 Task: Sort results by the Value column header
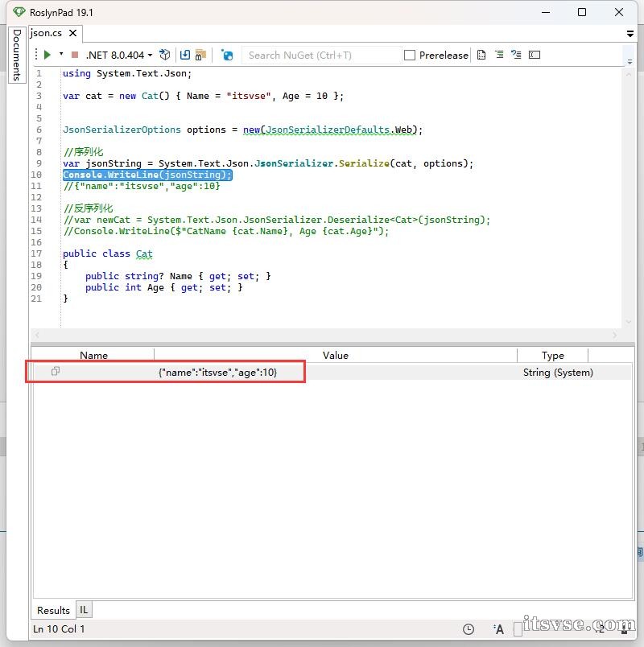(335, 355)
